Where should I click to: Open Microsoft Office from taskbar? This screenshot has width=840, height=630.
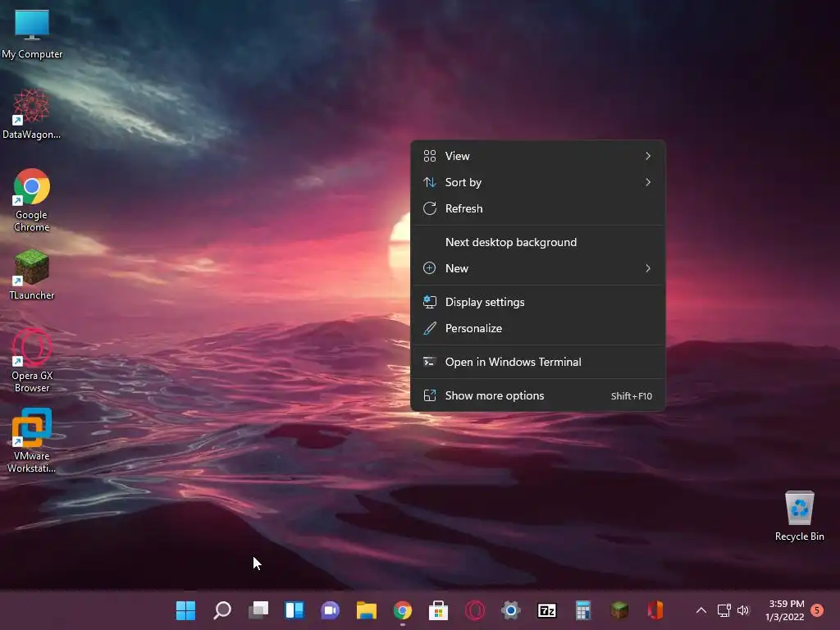pyautogui.click(x=655, y=610)
